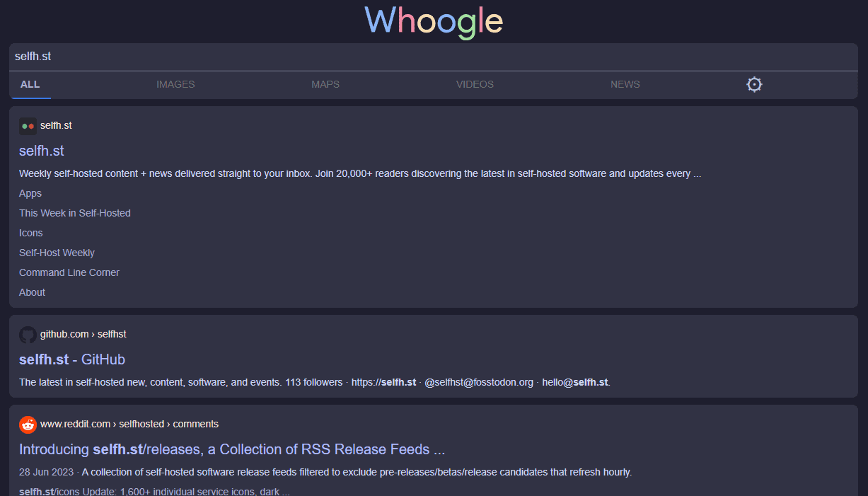Click the Whoogle logo
Viewport: 868px width, 496px height.
click(434, 21)
